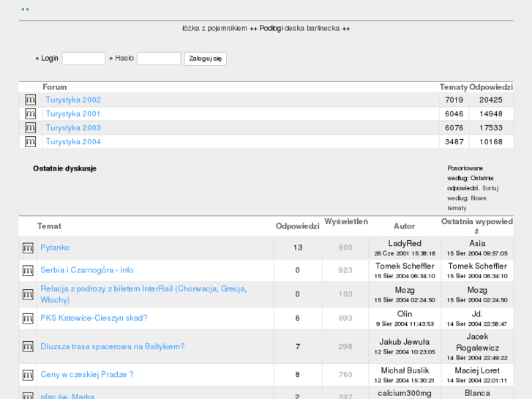Screen dimensions: 532x399
Task: Open the InterRail trip report topic
Action: [143, 294]
